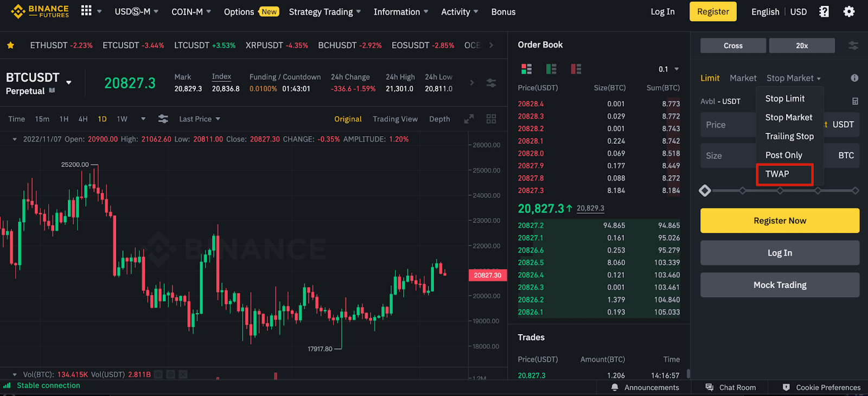This screenshot has width=868, height=396.
Task: Click the Announcements bell icon
Action: tap(615, 387)
